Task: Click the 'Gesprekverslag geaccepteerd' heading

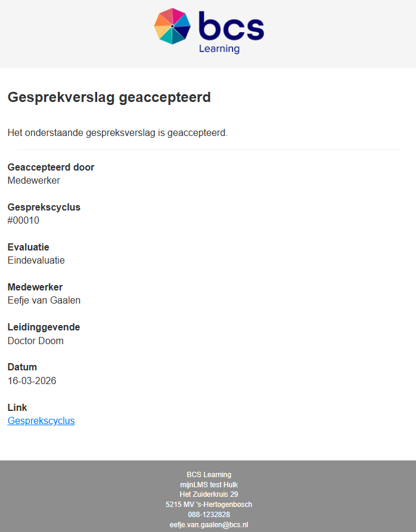Action: click(x=109, y=97)
